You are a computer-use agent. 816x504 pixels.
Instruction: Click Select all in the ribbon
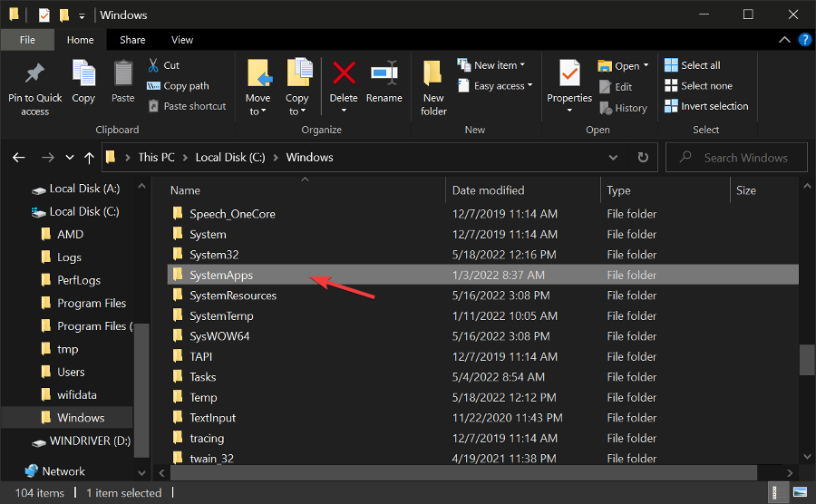pyautogui.click(x=693, y=65)
